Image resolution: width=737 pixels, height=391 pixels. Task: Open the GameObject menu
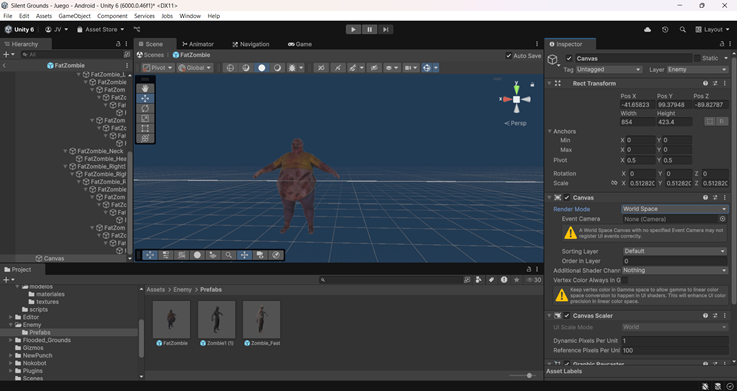click(74, 16)
